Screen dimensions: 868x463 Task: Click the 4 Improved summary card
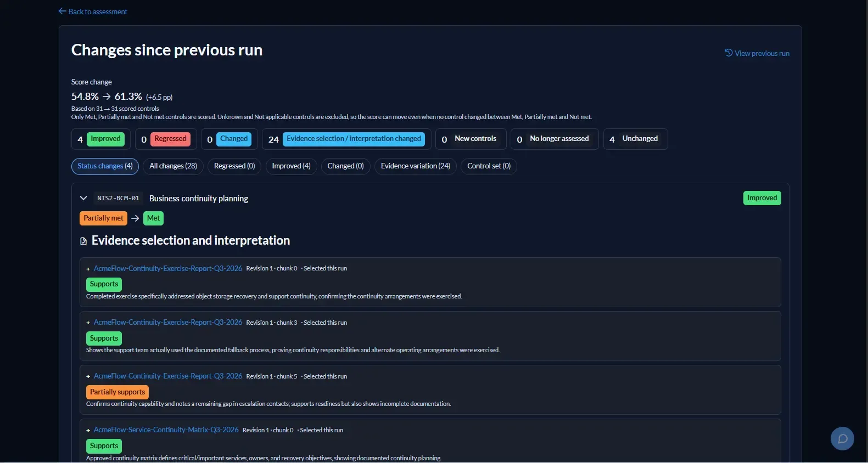click(101, 139)
